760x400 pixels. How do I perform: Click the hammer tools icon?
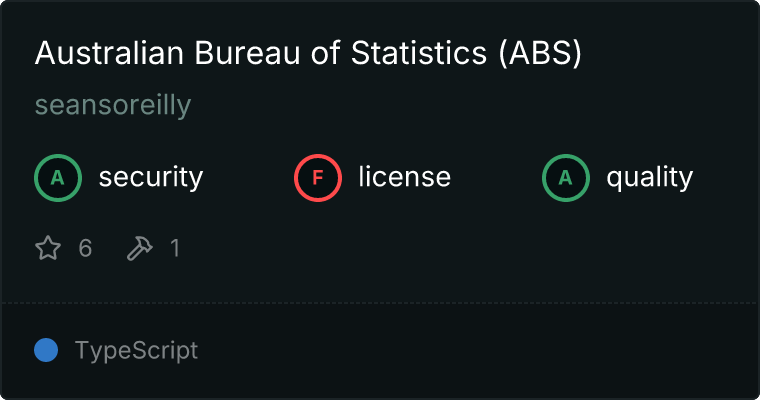click(x=138, y=248)
